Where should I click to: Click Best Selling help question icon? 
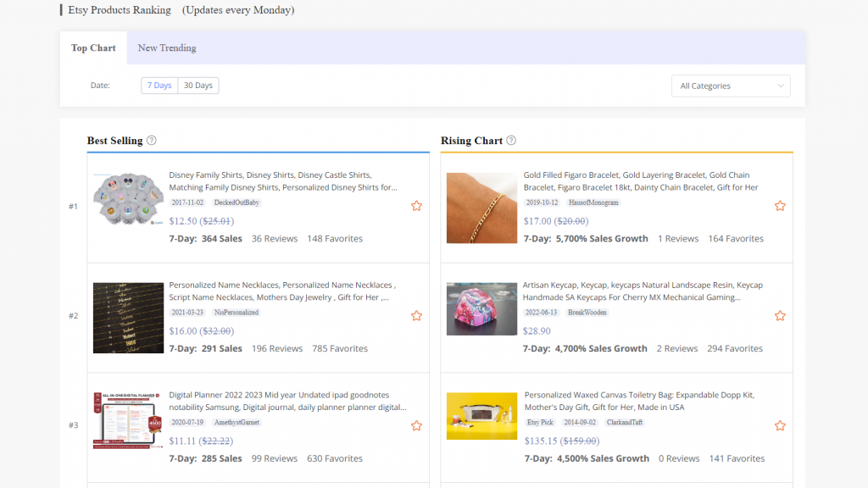click(x=152, y=141)
